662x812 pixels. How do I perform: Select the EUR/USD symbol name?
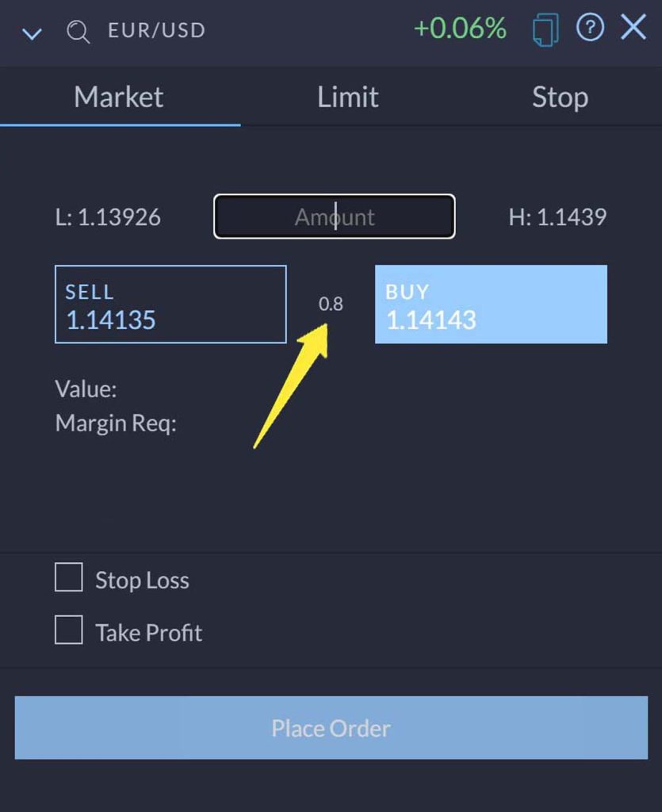tap(156, 31)
